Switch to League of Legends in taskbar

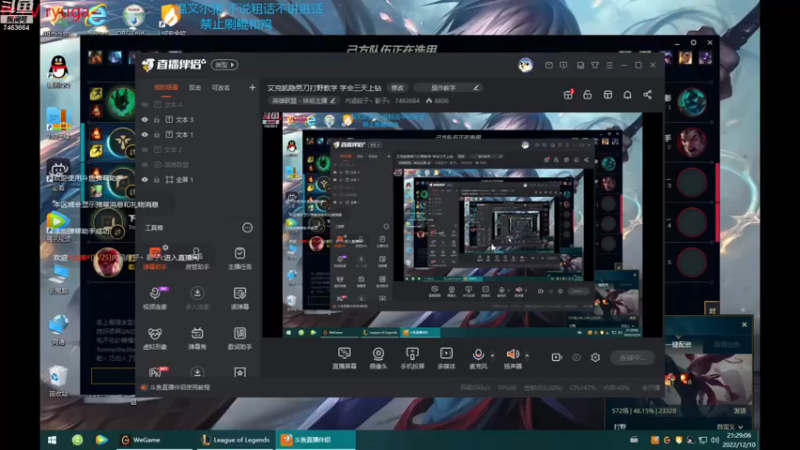tap(235, 440)
